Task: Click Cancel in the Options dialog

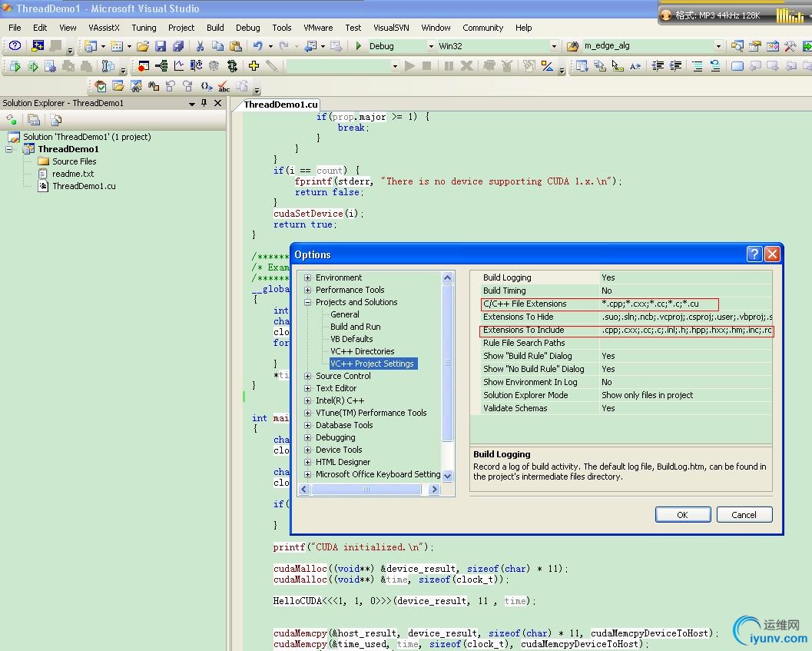Action: coord(744,515)
